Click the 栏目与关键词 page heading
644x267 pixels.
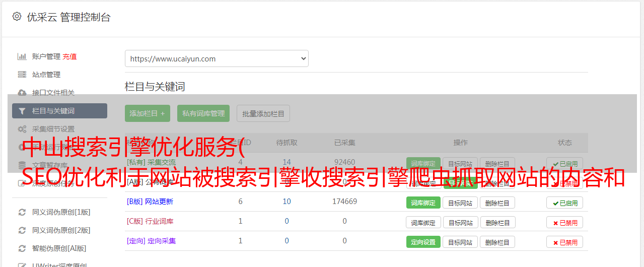click(x=155, y=87)
